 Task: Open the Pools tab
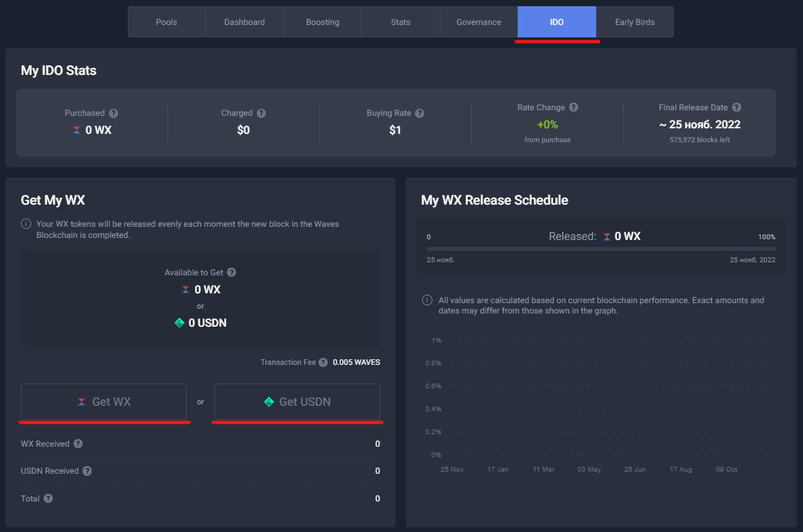click(167, 22)
